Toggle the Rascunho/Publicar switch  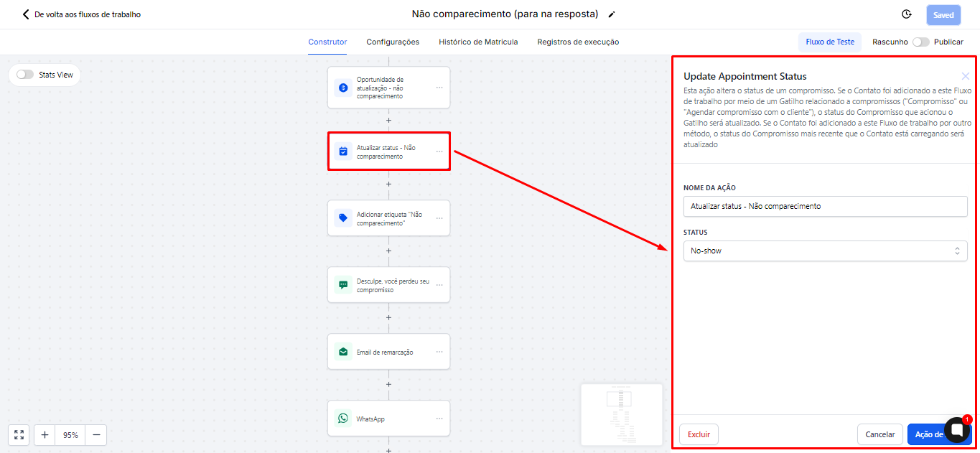coord(920,42)
